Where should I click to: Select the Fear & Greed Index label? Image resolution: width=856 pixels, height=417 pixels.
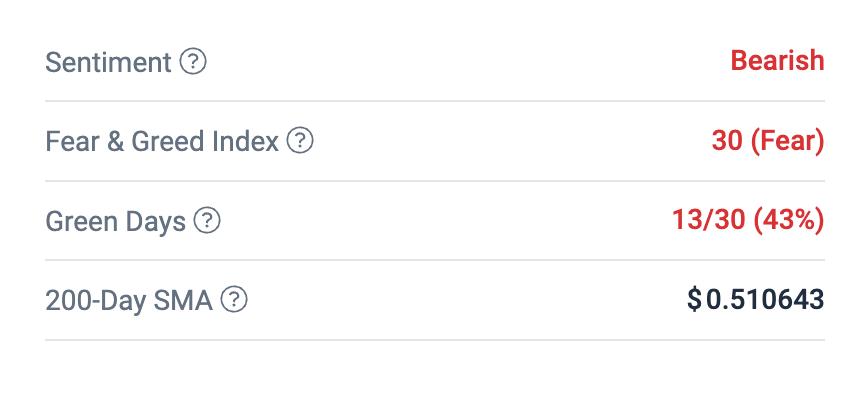pos(162,141)
